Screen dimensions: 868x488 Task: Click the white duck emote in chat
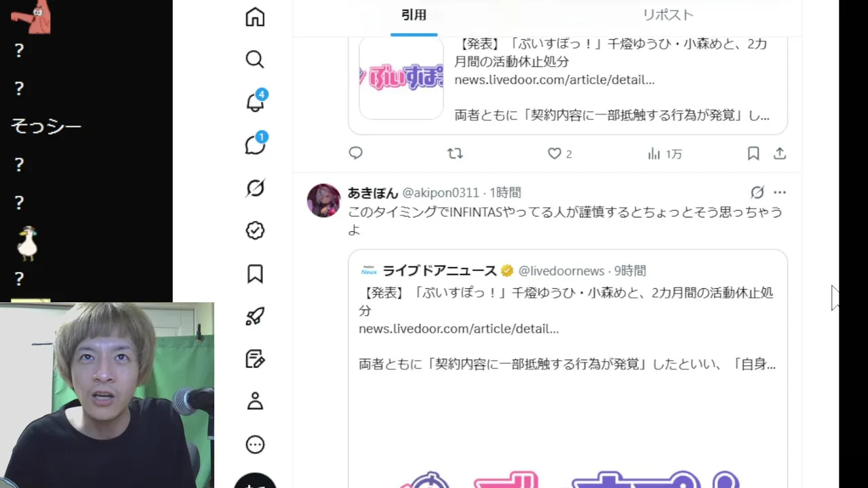pos(27,243)
